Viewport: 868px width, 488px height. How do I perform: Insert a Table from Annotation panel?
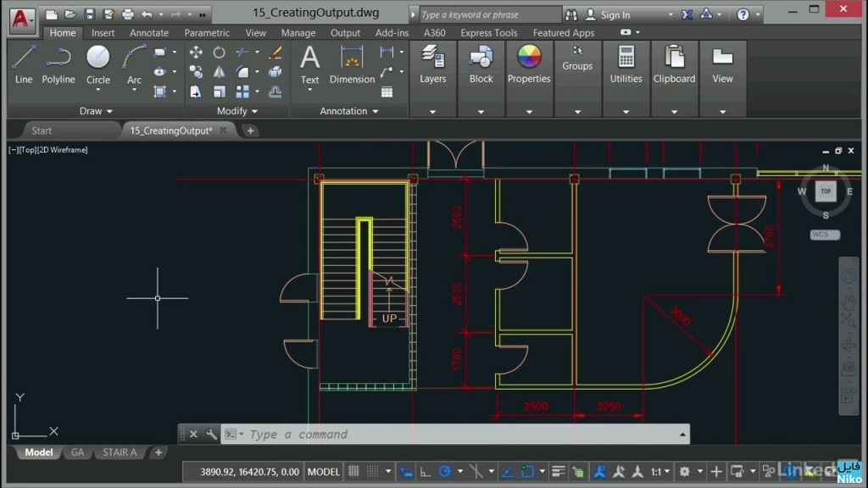387,91
